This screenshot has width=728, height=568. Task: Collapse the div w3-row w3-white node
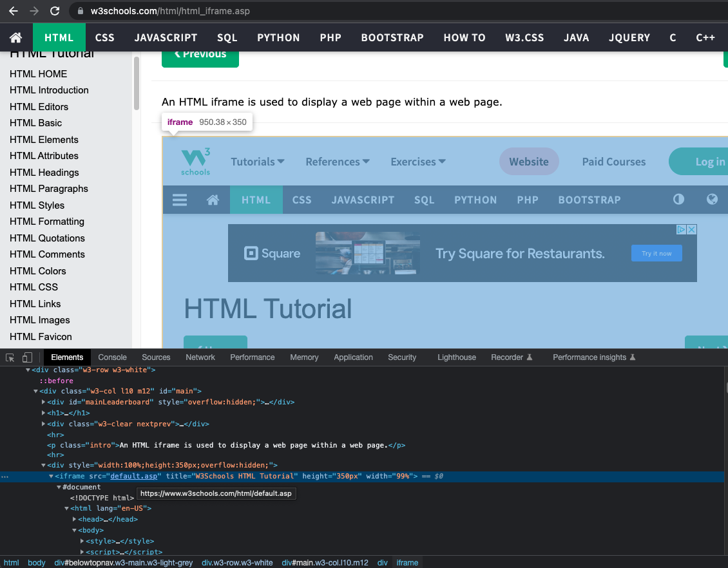point(28,370)
